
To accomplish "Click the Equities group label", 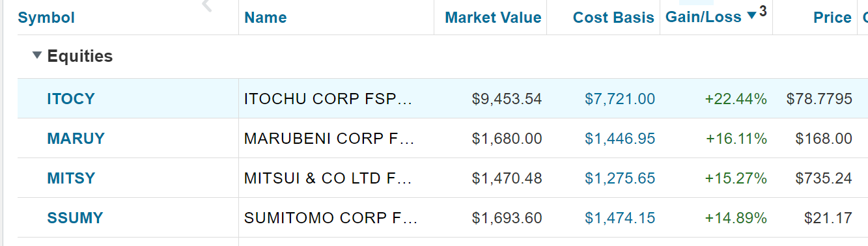I will (x=80, y=57).
